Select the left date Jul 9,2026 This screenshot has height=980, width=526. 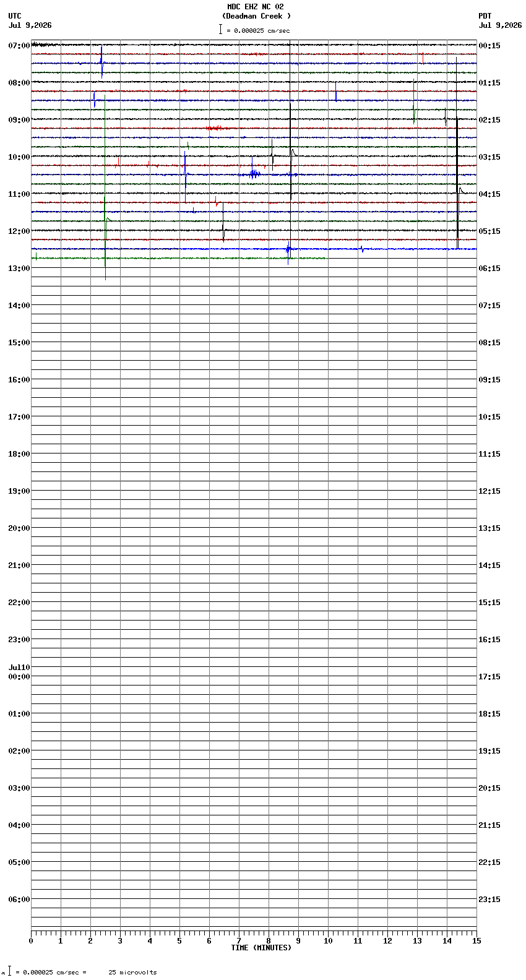30,25
